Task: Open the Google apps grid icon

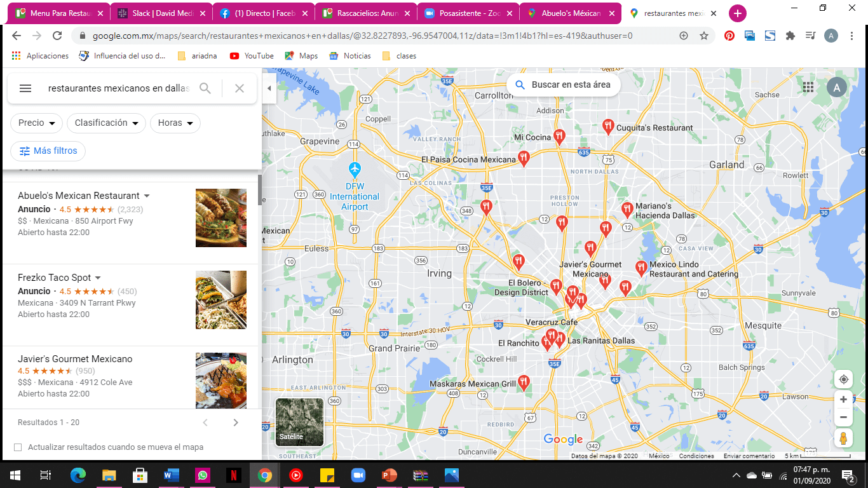Action: point(808,88)
